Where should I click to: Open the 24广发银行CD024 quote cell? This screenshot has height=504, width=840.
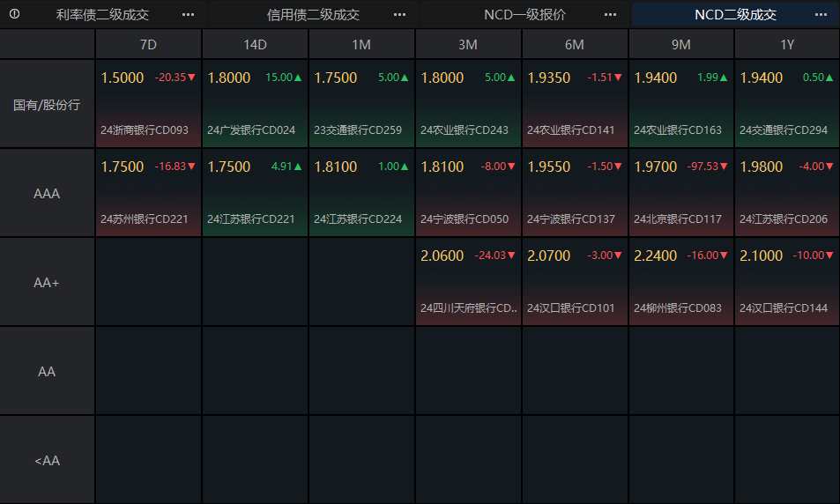pyautogui.click(x=255, y=103)
